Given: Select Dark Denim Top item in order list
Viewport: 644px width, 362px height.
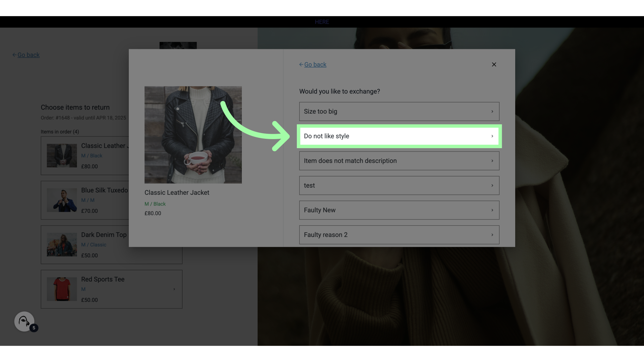Looking at the screenshot, I should [111, 245].
